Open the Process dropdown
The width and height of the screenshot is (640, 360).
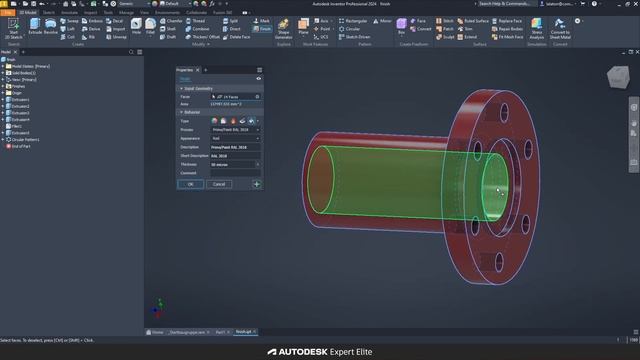click(x=235, y=130)
